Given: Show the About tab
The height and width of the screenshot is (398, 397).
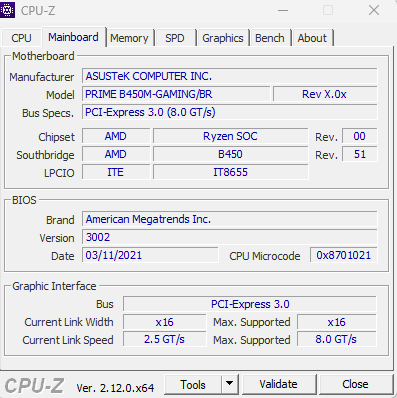Looking at the screenshot, I should coord(312,38).
